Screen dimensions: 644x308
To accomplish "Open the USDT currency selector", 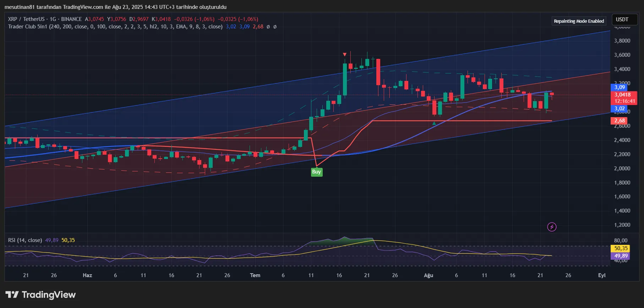I will coord(625,20).
